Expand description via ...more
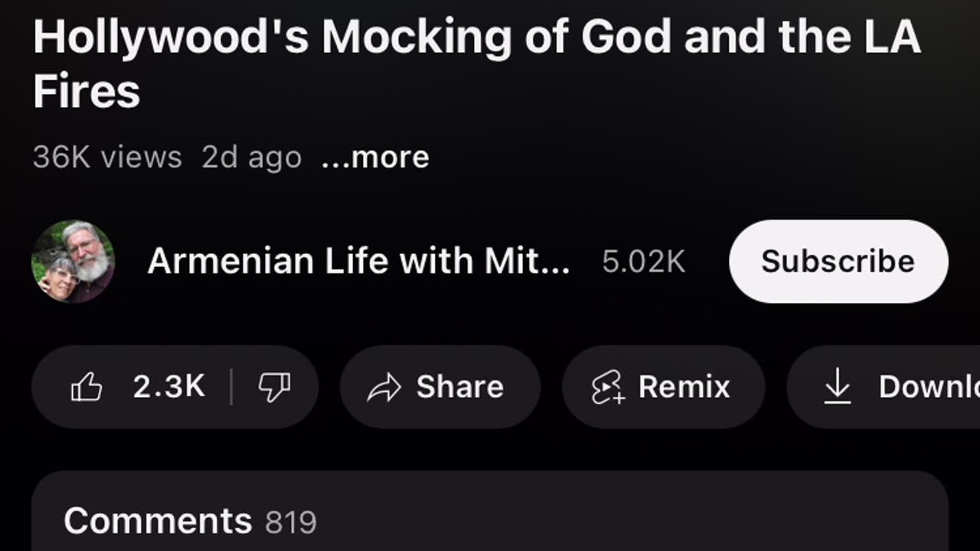 [375, 158]
